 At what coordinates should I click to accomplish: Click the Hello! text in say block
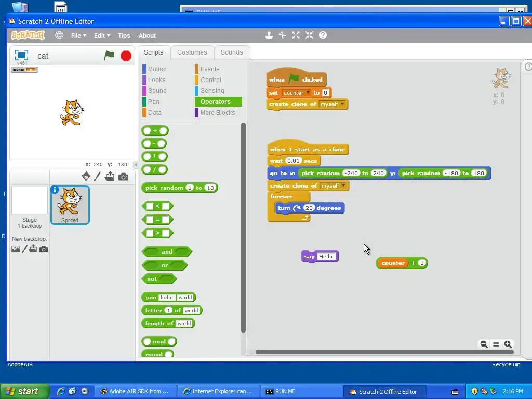(x=327, y=257)
